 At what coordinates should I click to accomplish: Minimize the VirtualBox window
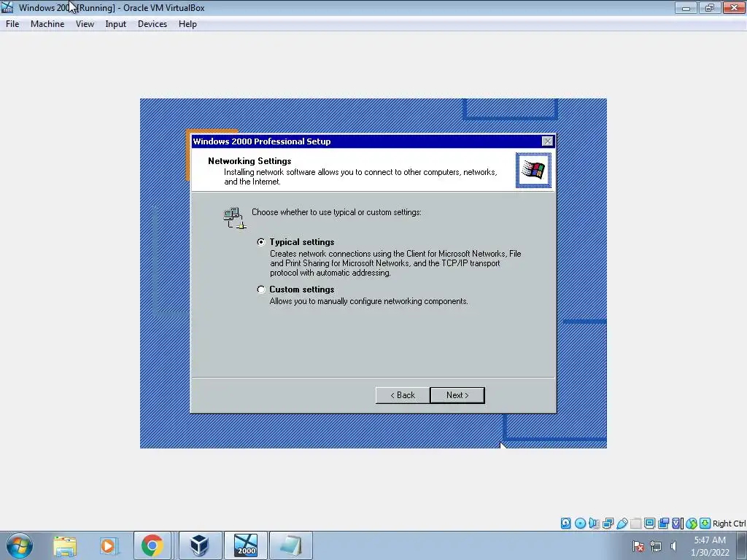686,7
